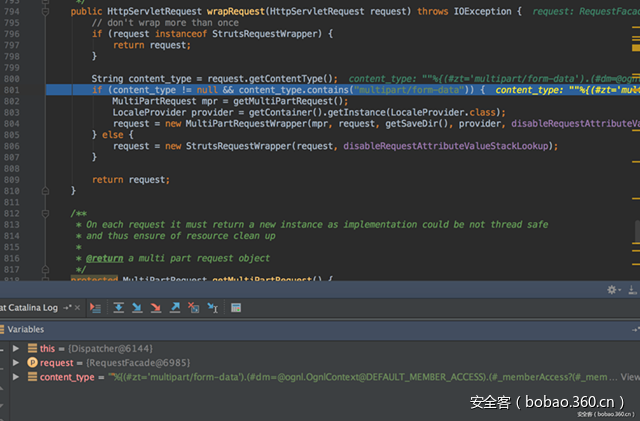Image resolution: width=640 pixels, height=421 pixels.
Task: Select the highlighted content_type null check line
Action: tap(300, 90)
